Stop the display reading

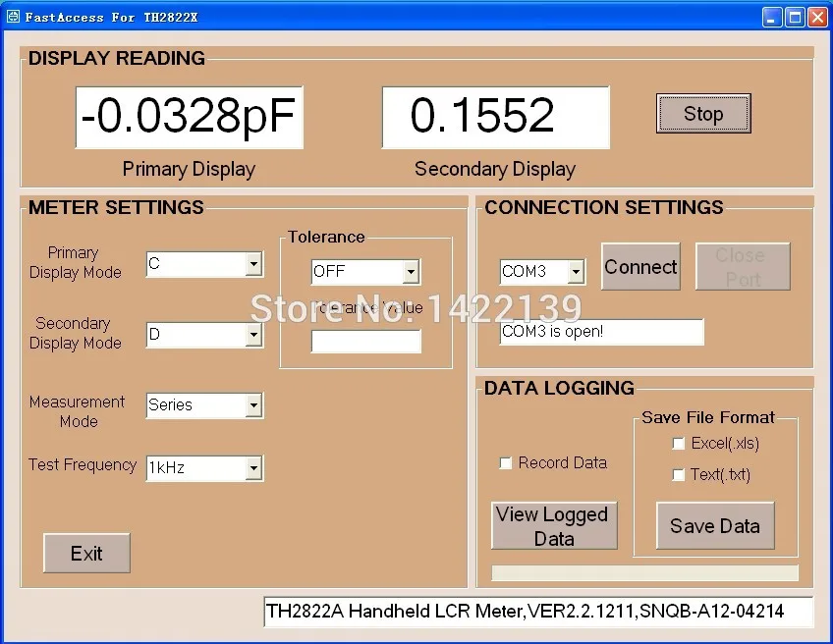tap(703, 114)
